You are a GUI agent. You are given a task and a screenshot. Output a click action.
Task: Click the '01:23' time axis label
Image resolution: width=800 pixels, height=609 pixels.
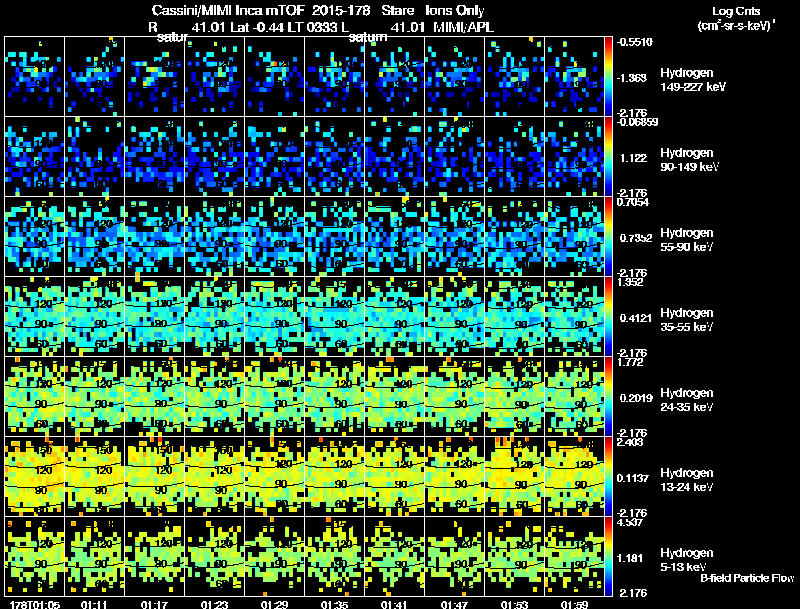[214, 604]
